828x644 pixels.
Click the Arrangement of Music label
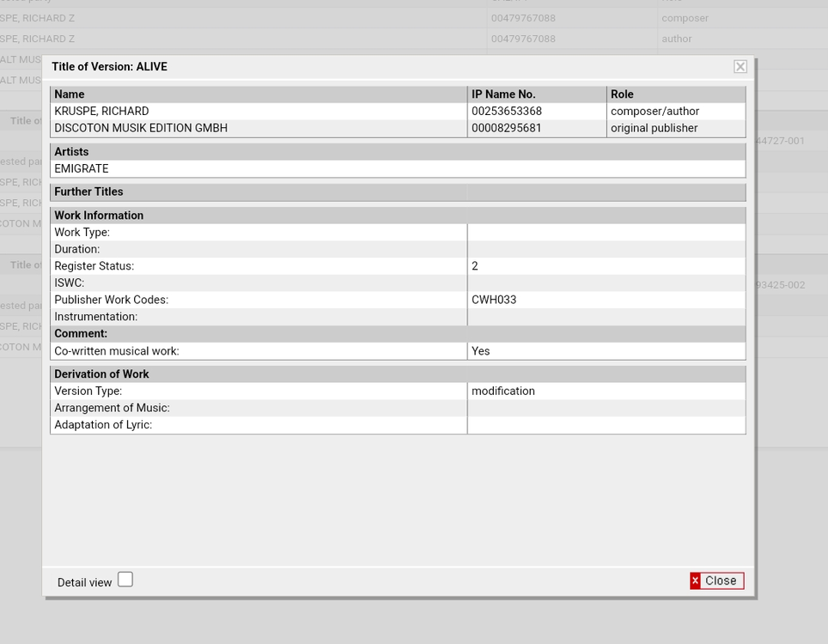pyautogui.click(x=112, y=408)
